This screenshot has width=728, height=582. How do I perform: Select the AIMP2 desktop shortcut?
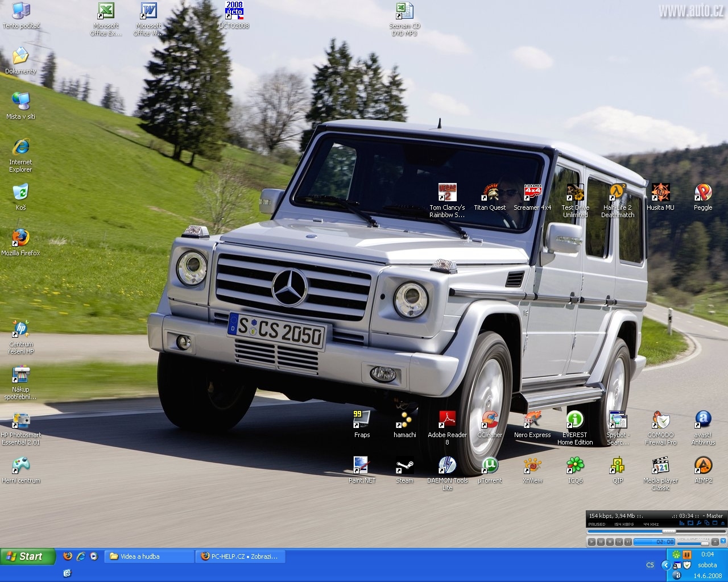(703, 471)
